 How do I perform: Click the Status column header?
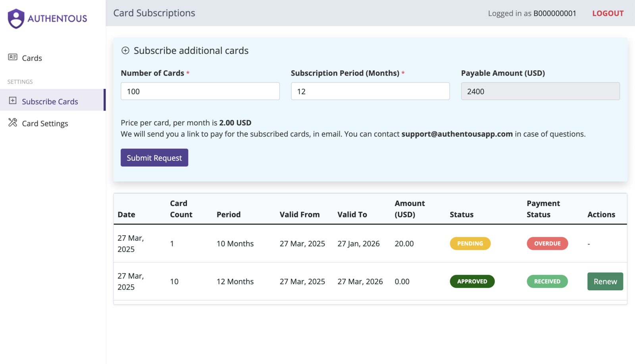[462, 215]
